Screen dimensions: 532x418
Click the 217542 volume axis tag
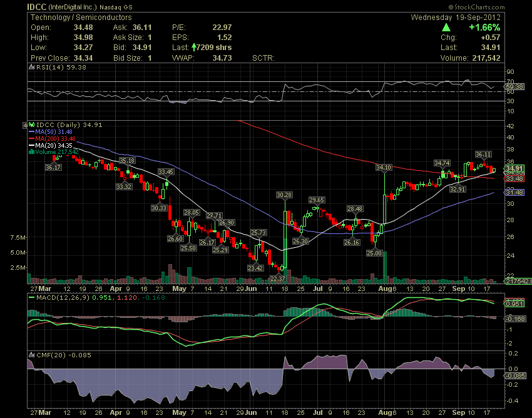click(518, 281)
